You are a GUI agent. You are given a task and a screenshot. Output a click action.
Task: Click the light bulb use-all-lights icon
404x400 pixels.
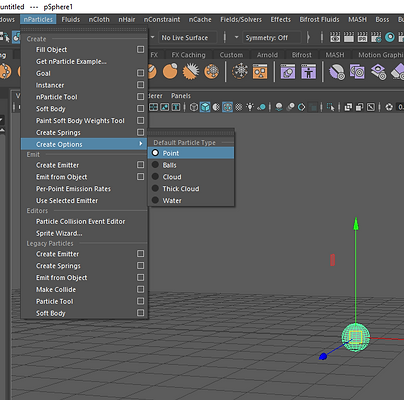tap(250, 107)
